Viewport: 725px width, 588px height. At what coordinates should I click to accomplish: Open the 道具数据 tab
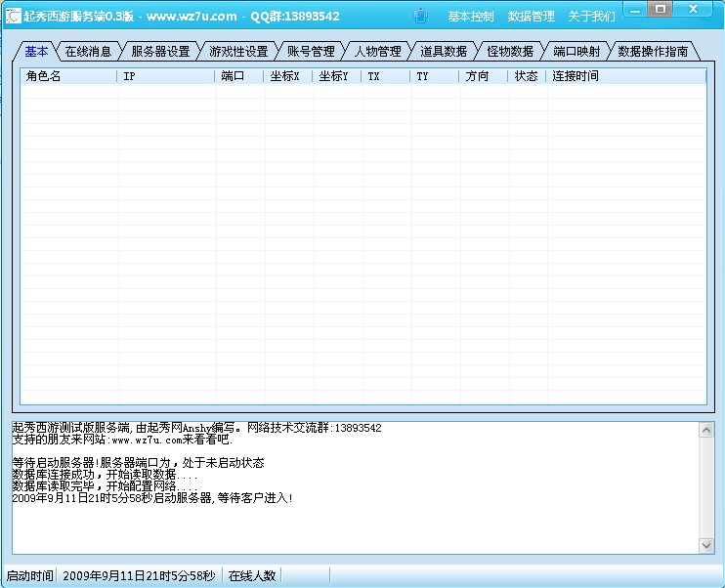point(444,52)
